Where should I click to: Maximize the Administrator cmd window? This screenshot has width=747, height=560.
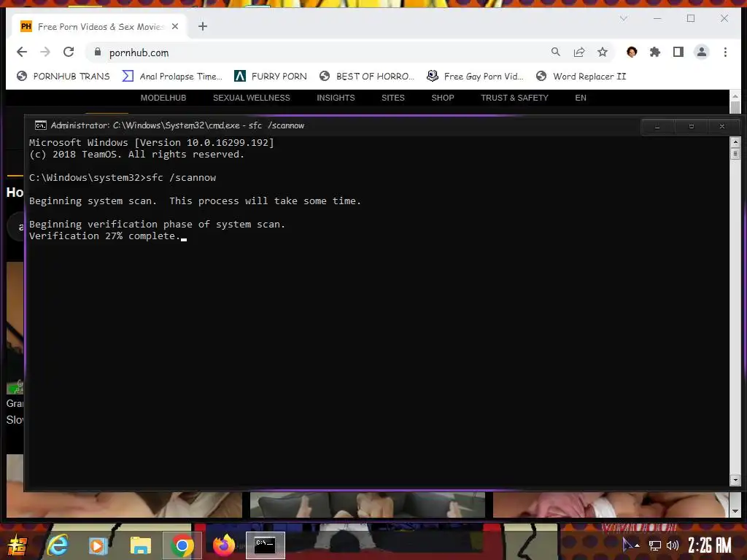pos(692,127)
